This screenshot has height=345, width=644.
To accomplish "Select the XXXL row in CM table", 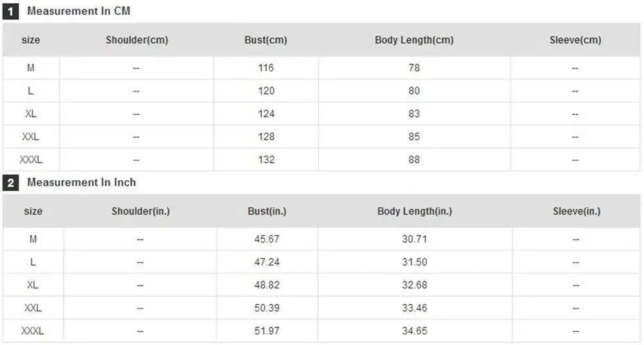I will [321, 160].
